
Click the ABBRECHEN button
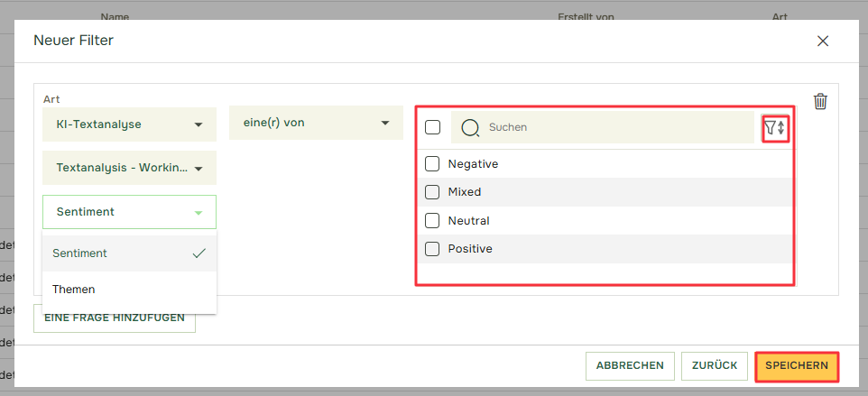pos(630,366)
